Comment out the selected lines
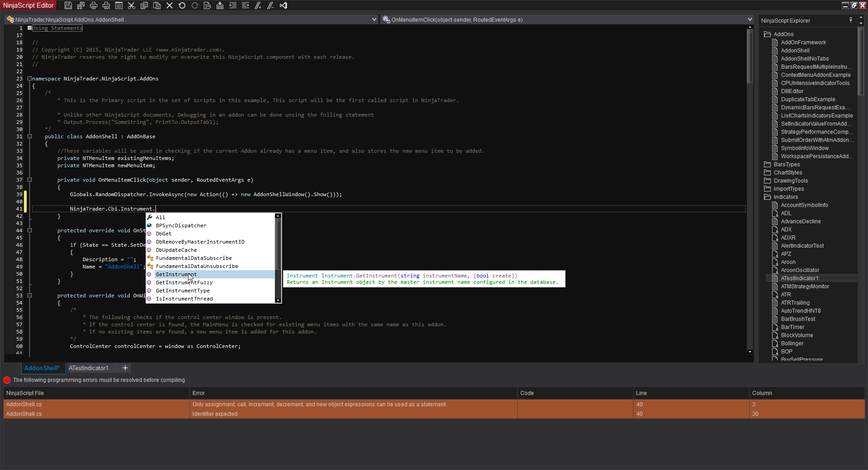The width and height of the screenshot is (868, 470). [x=258, y=5]
